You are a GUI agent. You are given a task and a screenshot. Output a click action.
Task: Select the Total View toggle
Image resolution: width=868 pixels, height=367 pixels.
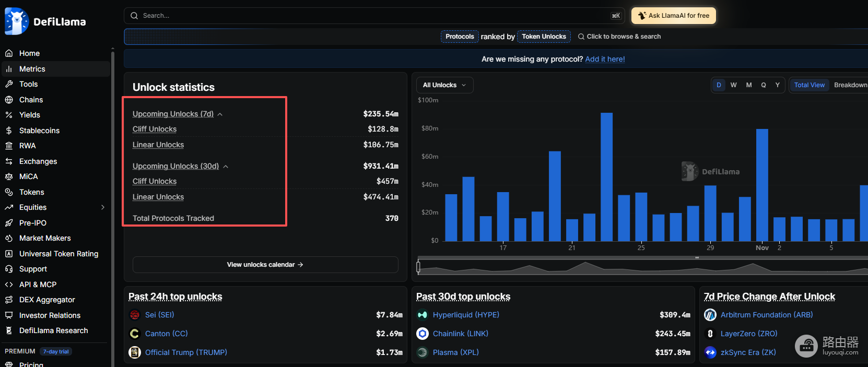810,85
